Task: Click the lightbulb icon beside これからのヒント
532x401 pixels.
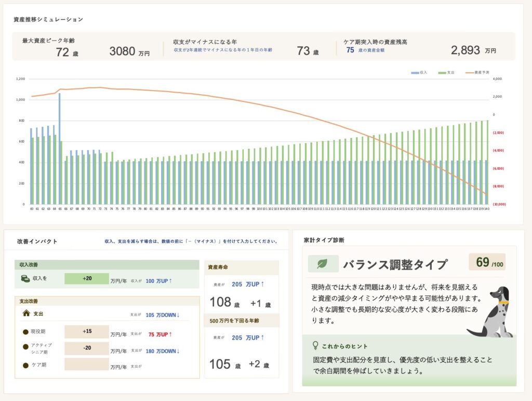Action: click(315, 345)
